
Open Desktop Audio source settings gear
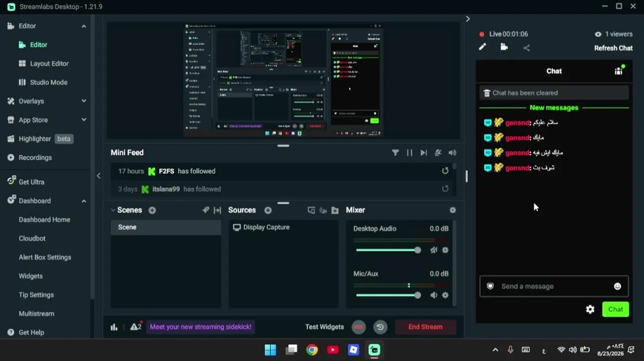point(445,250)
